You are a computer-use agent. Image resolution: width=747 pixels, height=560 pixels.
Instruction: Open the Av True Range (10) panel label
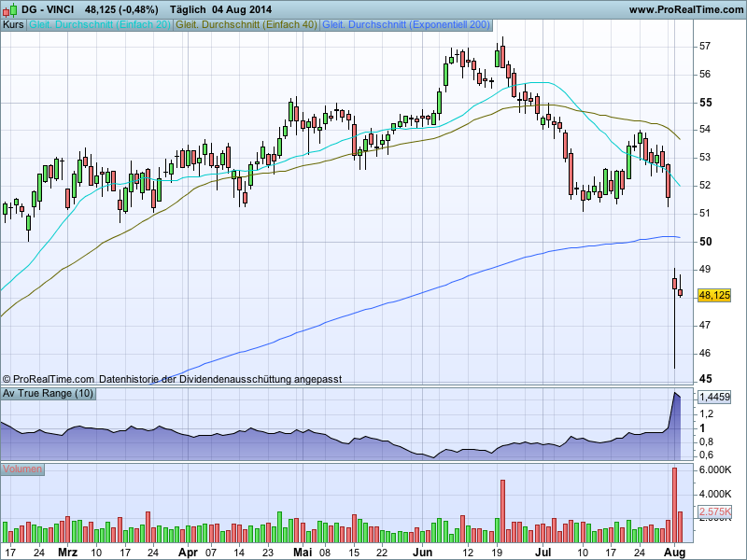point(49,393)
